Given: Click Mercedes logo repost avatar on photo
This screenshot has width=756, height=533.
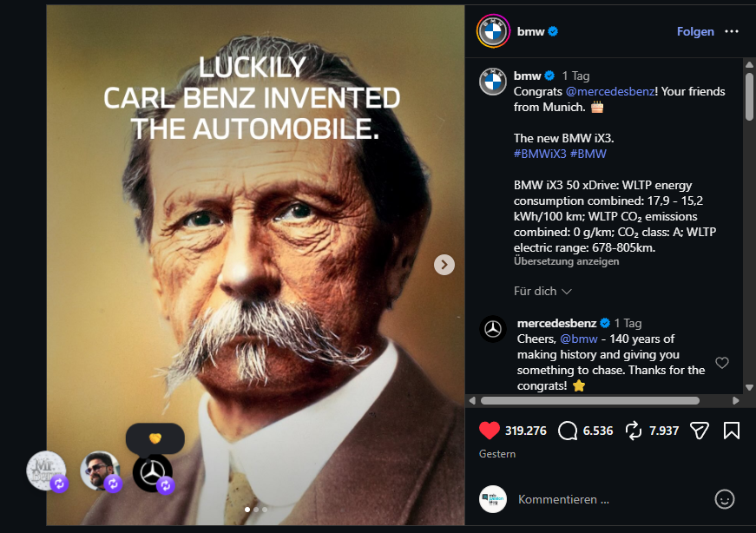Looking at the screenshot, I should coord(153,472).
